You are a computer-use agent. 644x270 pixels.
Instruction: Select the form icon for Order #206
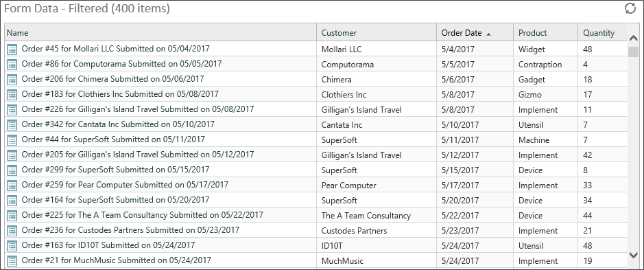12,80
